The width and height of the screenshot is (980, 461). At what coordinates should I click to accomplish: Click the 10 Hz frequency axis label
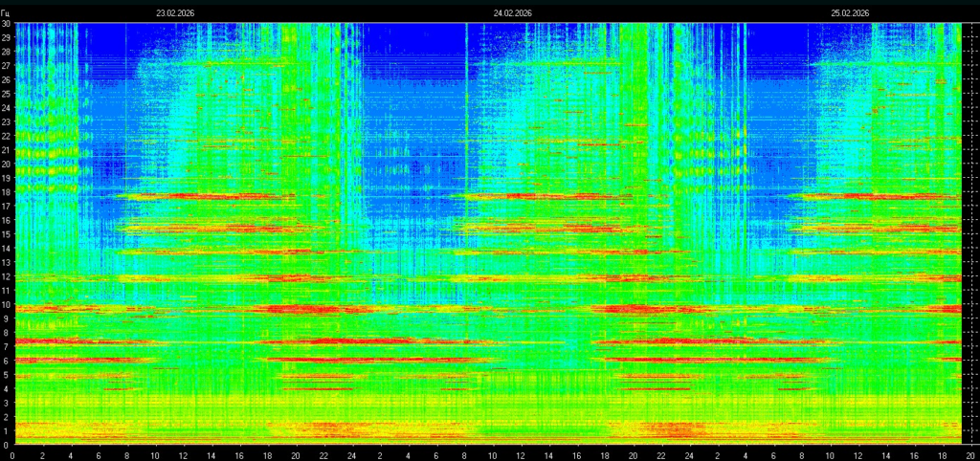tap(6, 305)
